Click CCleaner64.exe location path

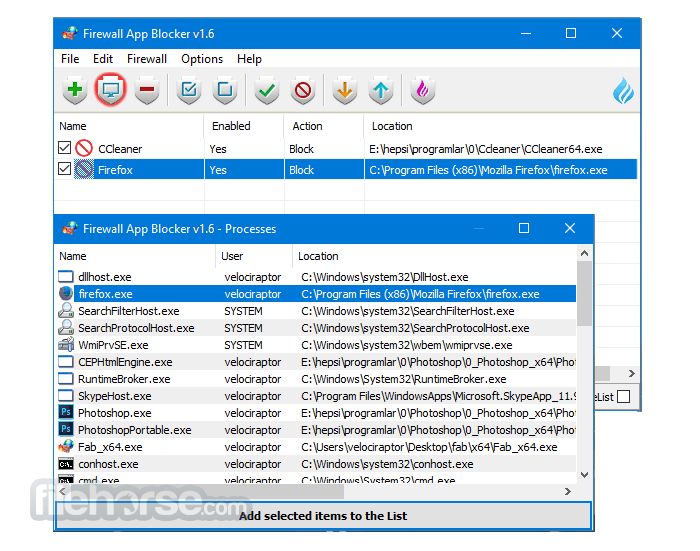(x=486, y=149)
